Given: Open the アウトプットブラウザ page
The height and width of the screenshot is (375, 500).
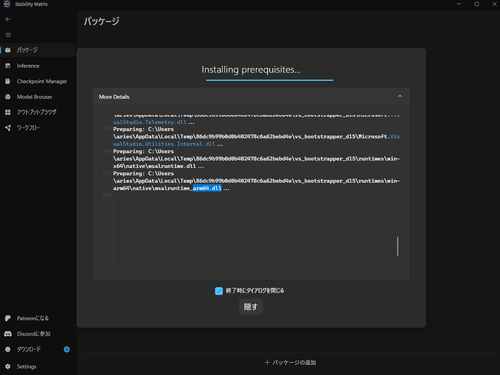Looking at the screenshot, I should pos(38,112).
